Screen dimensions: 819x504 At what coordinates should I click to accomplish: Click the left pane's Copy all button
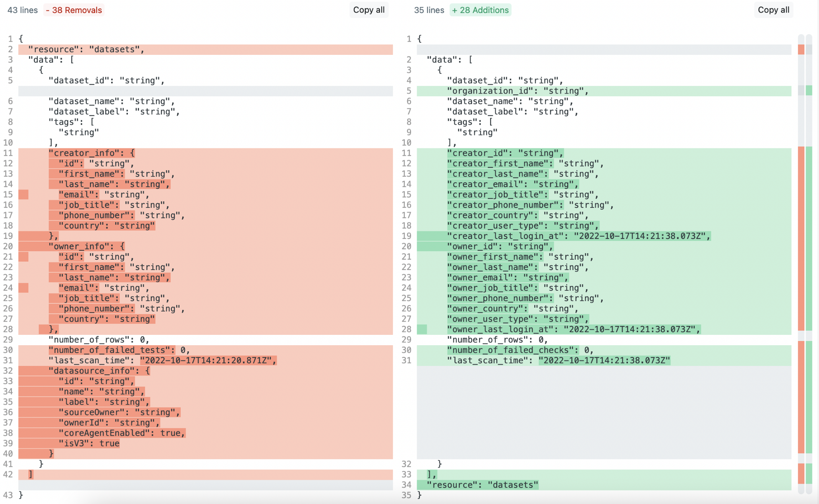pos(368,10)
